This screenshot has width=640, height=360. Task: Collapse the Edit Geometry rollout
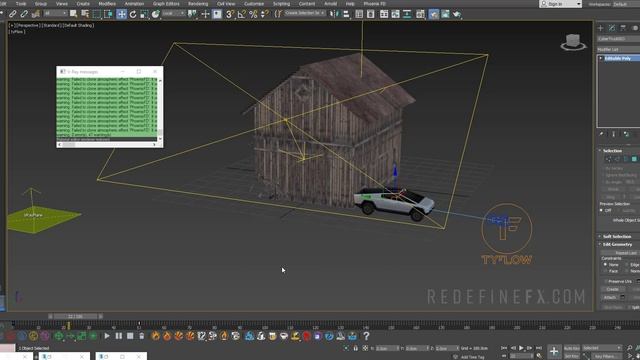point(618,244)
